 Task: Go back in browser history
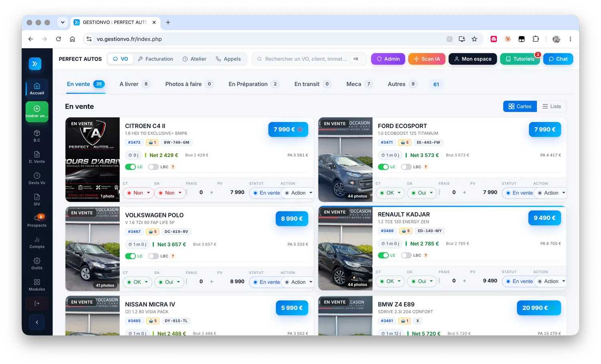[31, 39]
